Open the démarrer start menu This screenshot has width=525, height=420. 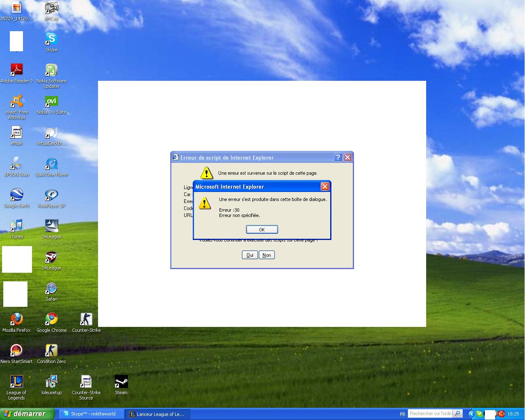27,414
